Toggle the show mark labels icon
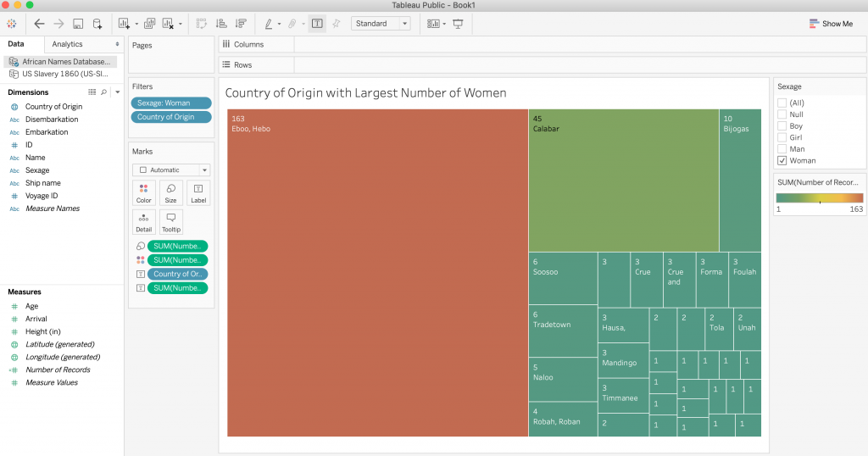 click(x=317, y=24)
